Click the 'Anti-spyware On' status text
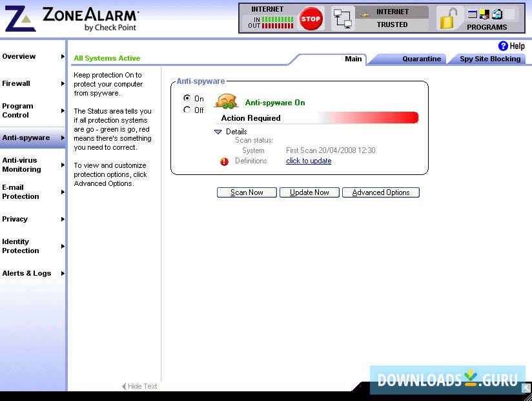Image resolution: width=532 pixels, height=401 pixels. point(275,103)
